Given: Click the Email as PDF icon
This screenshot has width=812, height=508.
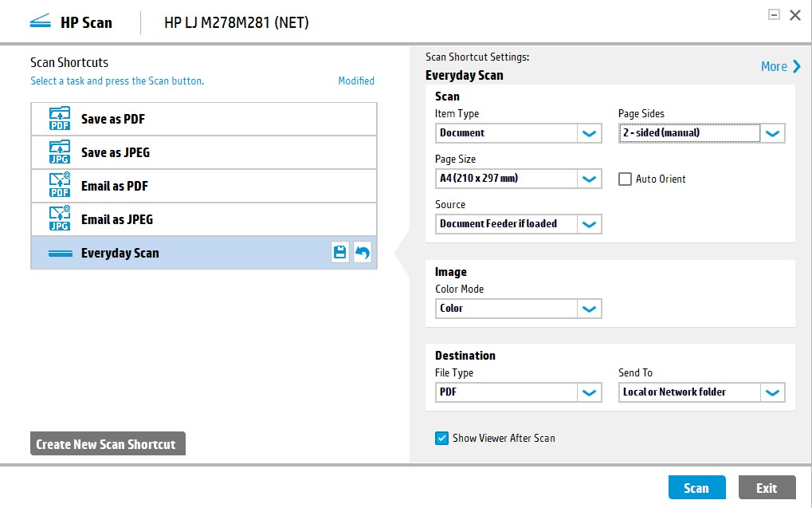Looking at the screenshot, I should [60, 186].
